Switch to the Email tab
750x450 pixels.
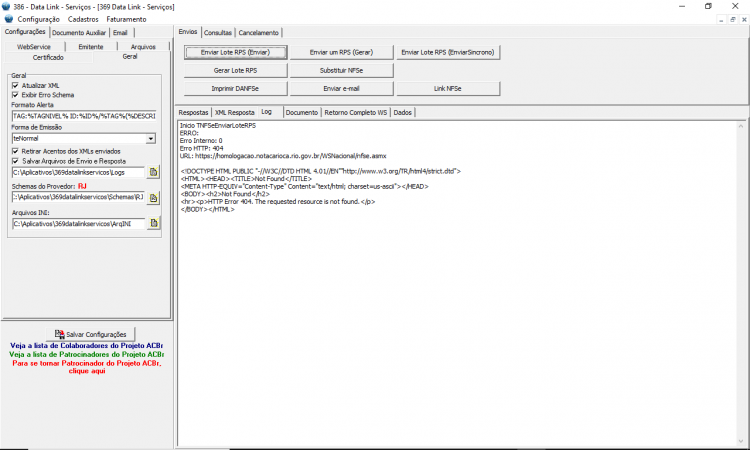pyautogui.click(x=120, y=33)
